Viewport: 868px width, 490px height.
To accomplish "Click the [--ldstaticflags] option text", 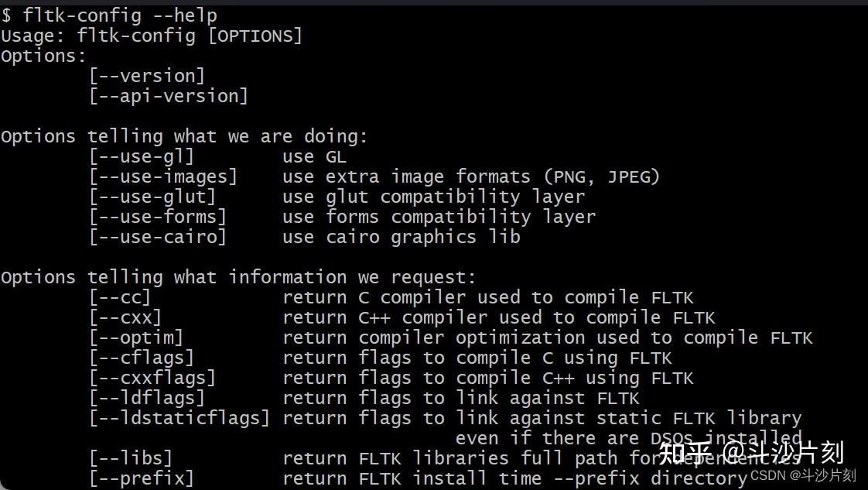I will pyautogui.click(x=179, y=418).
